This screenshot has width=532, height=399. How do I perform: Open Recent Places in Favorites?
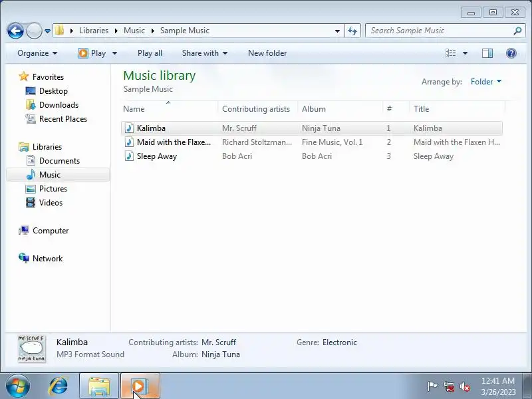point(63,119)
